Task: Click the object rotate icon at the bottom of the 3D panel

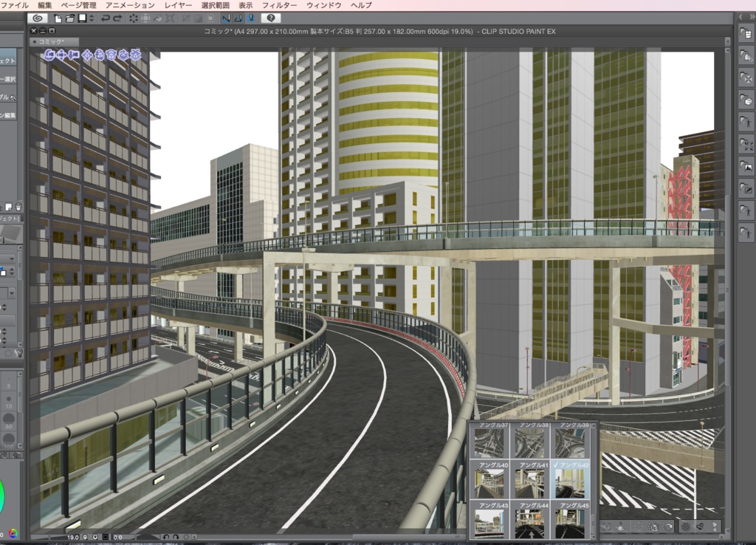Action: click(667, 525)
